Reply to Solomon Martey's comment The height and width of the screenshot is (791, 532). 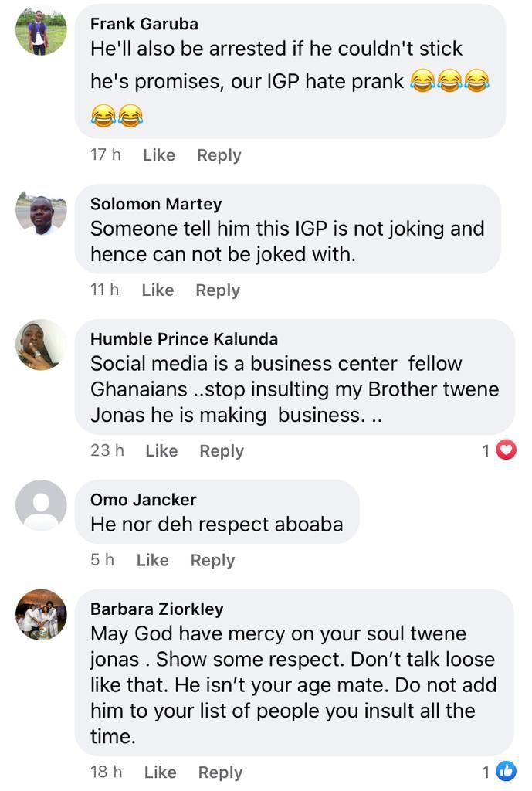tap(217, 290)
